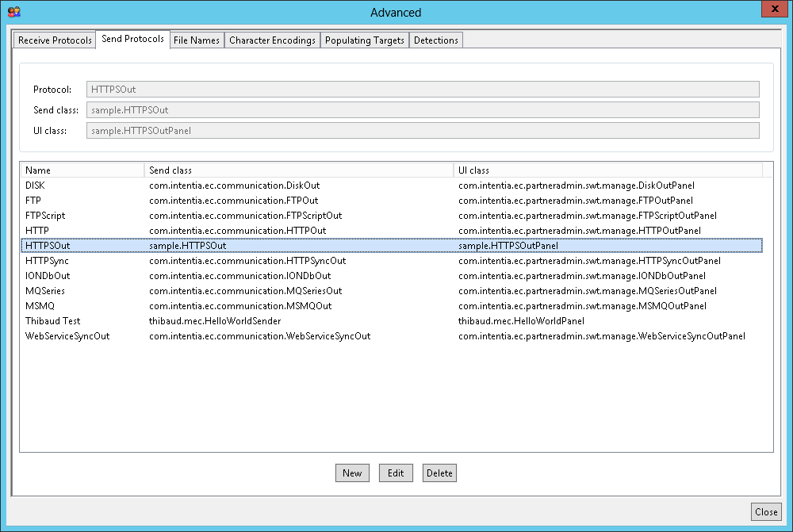The height and width of the screenshot is (532, 793).
Task: Select the FTPScript row in the list
Action: [45, 216]
